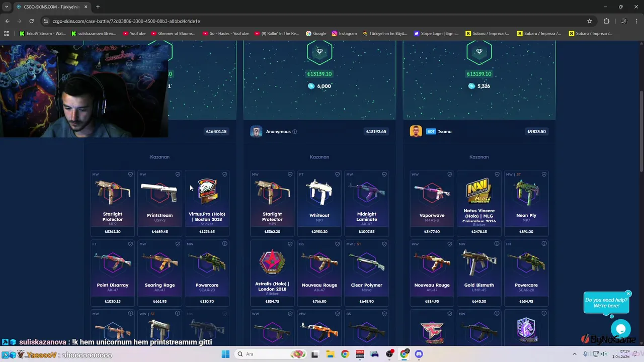The image size is (644, 362).
Task: Select the Powercore card priced ₺110.70
Action: tap(207, 274)
